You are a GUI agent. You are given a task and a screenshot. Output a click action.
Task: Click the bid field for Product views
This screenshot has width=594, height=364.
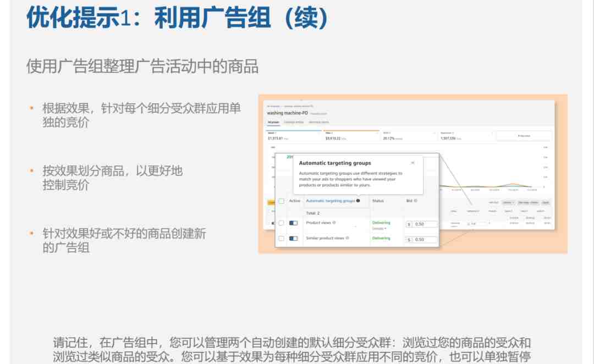point(422,224)
